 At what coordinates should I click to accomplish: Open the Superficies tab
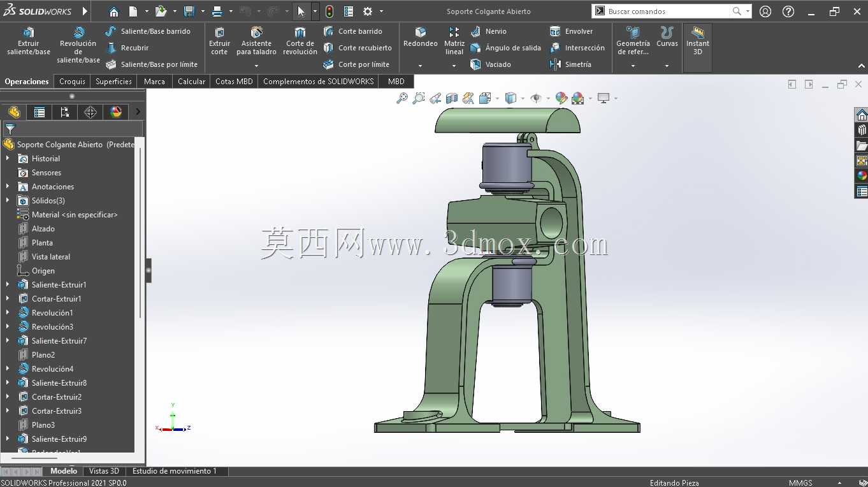tap(113, 82)
